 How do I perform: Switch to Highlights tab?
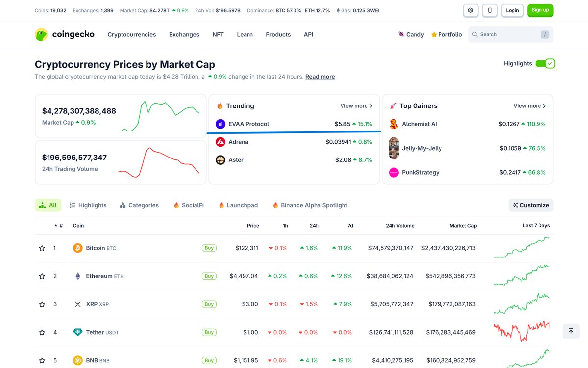point(88,205)
